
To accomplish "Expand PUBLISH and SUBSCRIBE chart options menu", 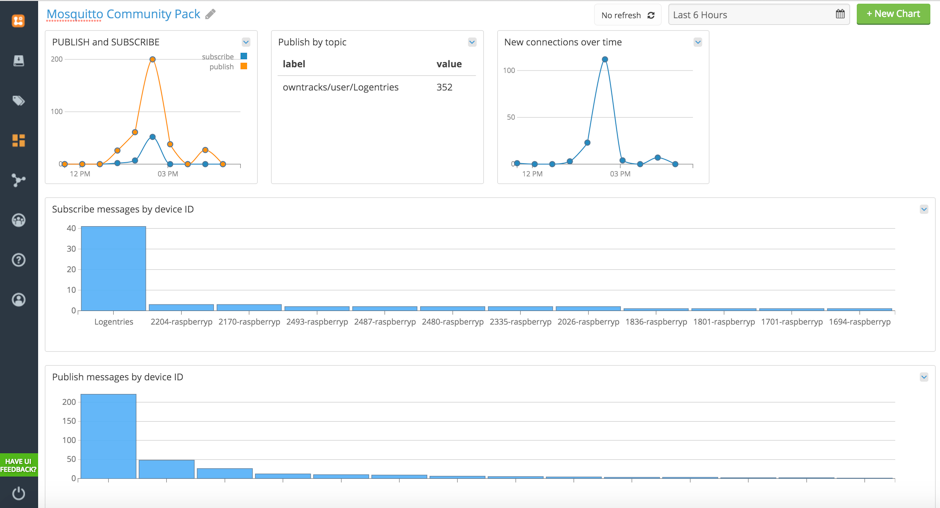I will [x=246, y=43].
